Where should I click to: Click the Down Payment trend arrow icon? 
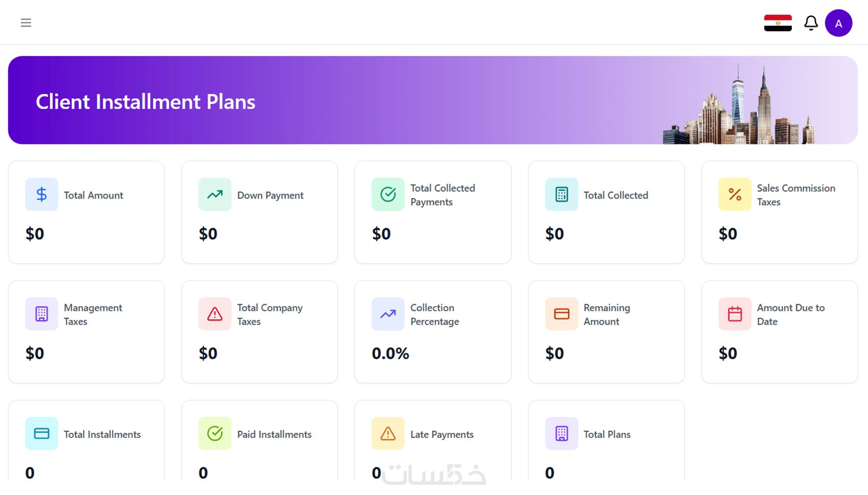215,194
